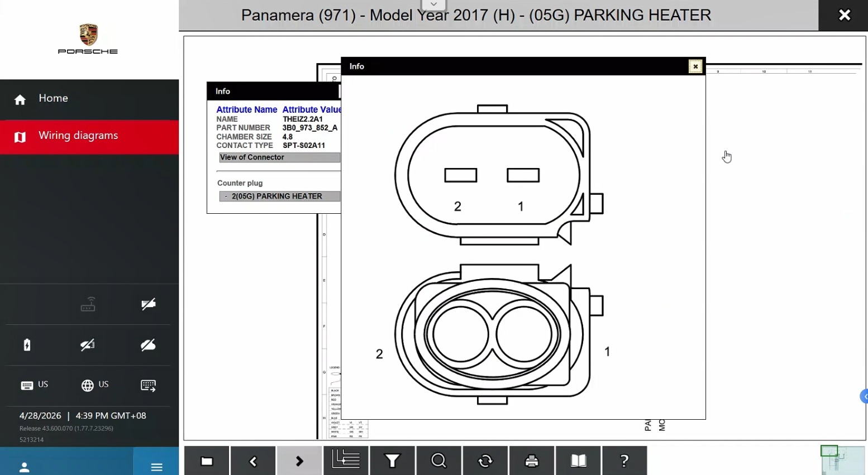Open the folder icon in bottom toolbar

pos(207,461)
